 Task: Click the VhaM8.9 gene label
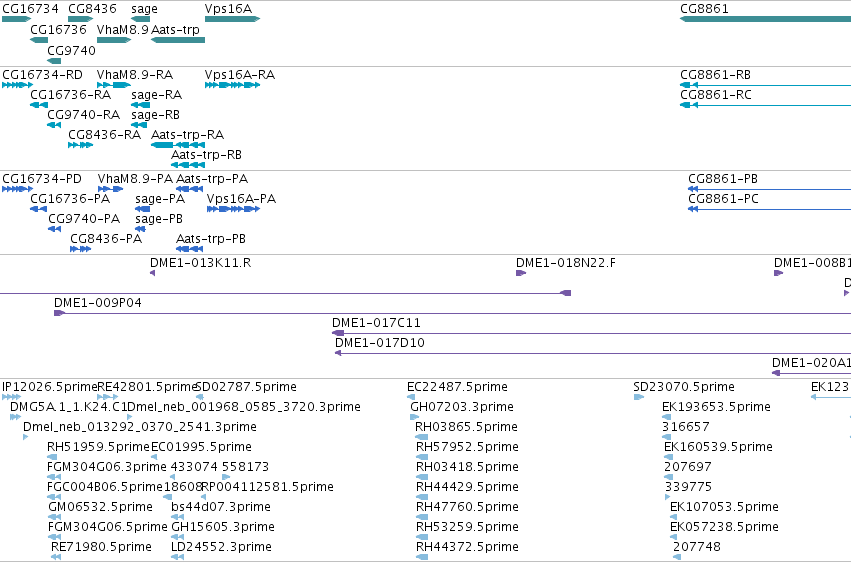tap(123, 30)
